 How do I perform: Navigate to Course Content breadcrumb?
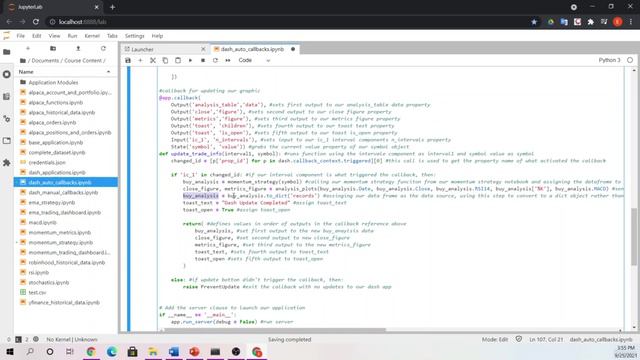coord(83,60)
